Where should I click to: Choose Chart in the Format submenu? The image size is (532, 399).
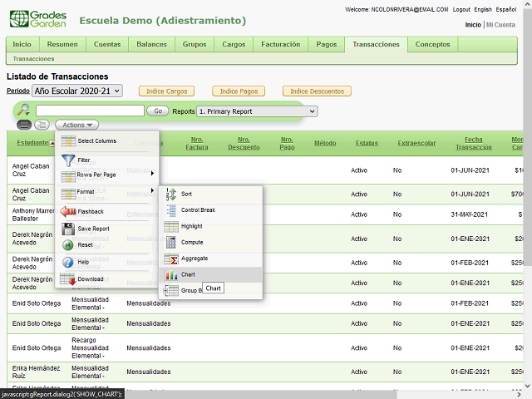(210, 274)
